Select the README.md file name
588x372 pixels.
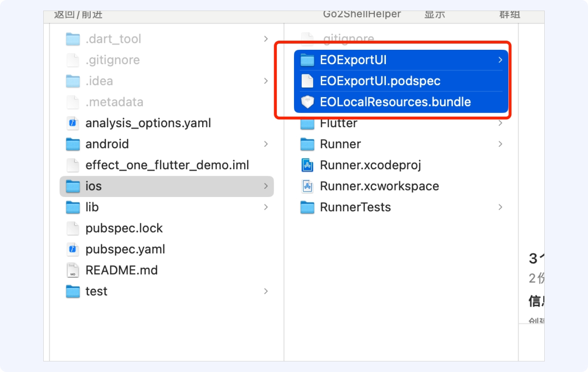pyautogui.click(x=122, y=270)
